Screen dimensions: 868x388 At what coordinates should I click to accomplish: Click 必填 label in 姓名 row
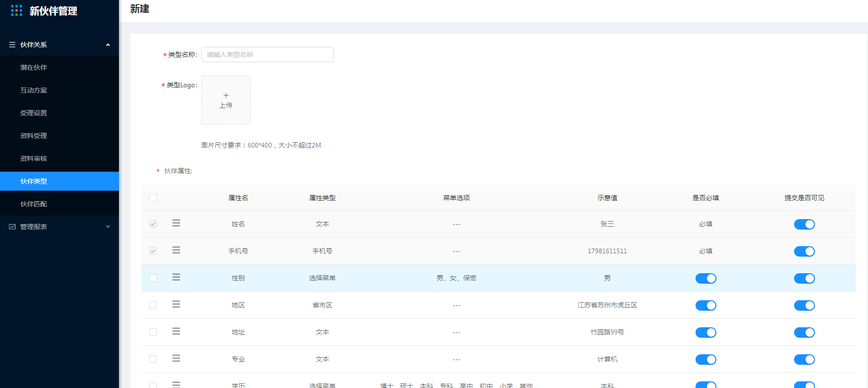click(x=706, y=224)
